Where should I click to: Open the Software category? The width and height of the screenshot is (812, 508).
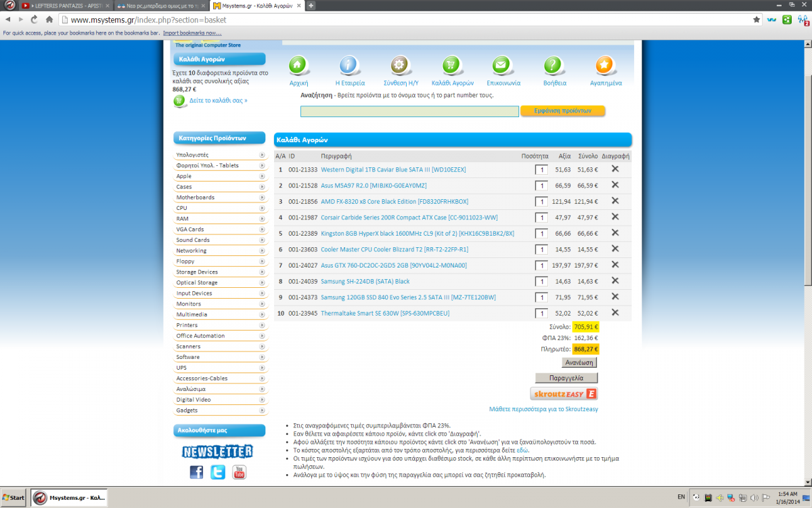tap(188, 357)
